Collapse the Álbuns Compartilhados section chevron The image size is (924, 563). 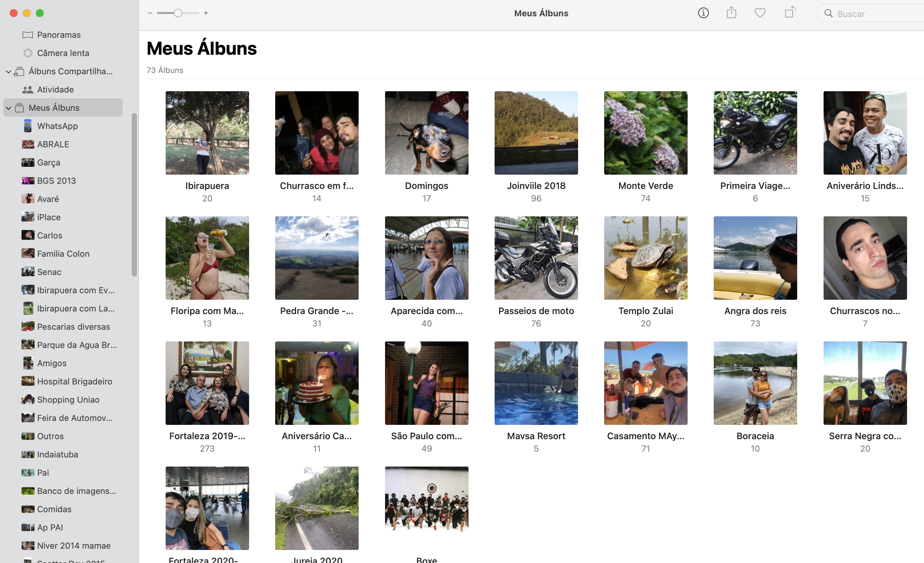point(8,71)
